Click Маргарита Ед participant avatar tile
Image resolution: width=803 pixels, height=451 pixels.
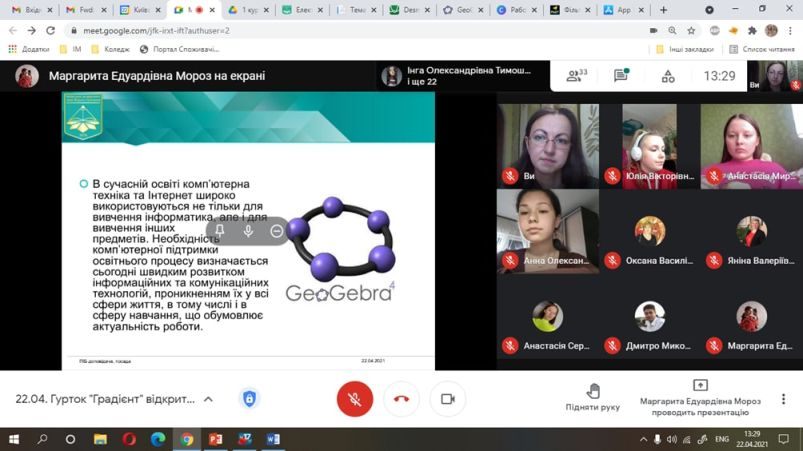(x=751, y=316)
